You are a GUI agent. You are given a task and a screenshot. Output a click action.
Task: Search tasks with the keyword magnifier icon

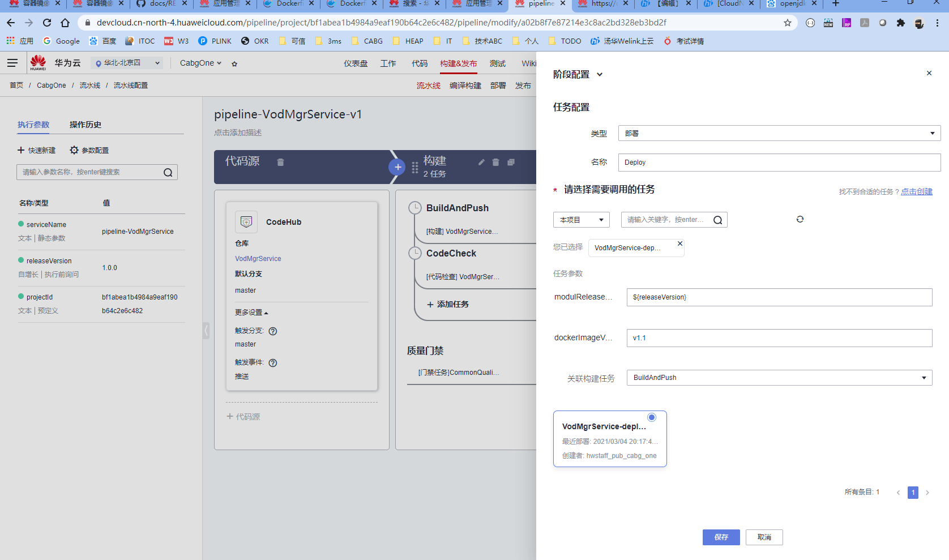[718, 220]
